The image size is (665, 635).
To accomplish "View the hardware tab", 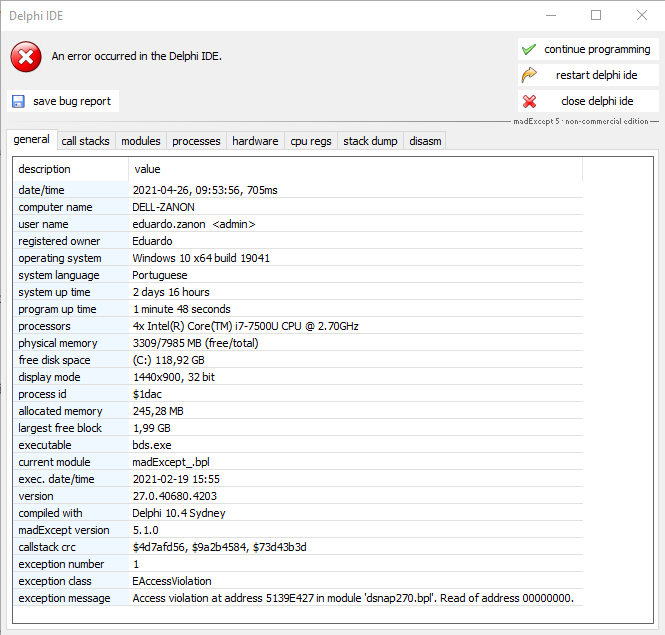I will click(x=255, y=141).
